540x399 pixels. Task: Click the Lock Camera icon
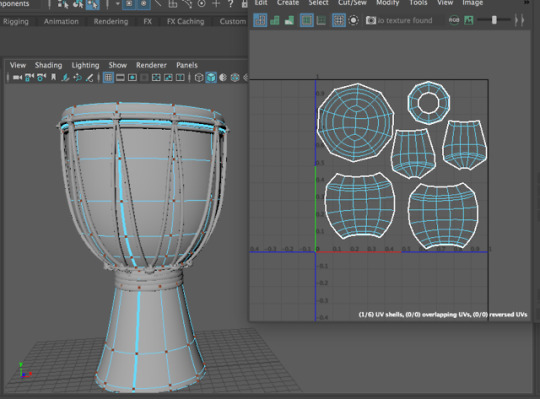[29, 77]
